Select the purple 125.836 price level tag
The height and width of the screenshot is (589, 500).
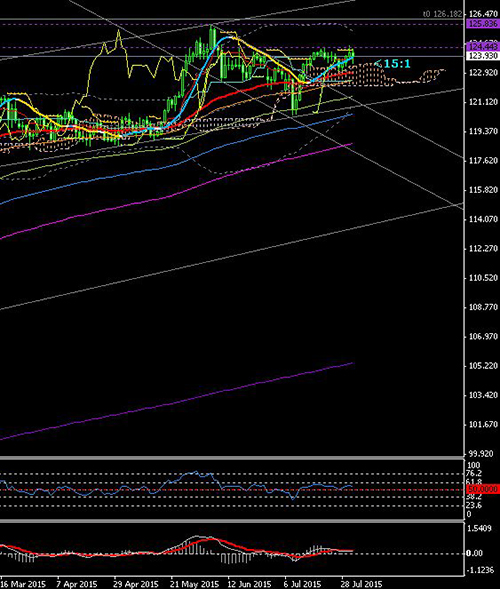483,24
